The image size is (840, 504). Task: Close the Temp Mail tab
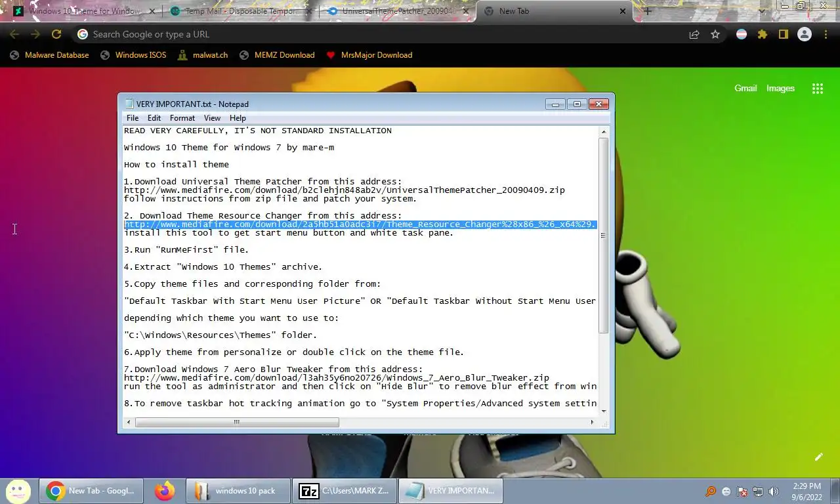point(308,11)
